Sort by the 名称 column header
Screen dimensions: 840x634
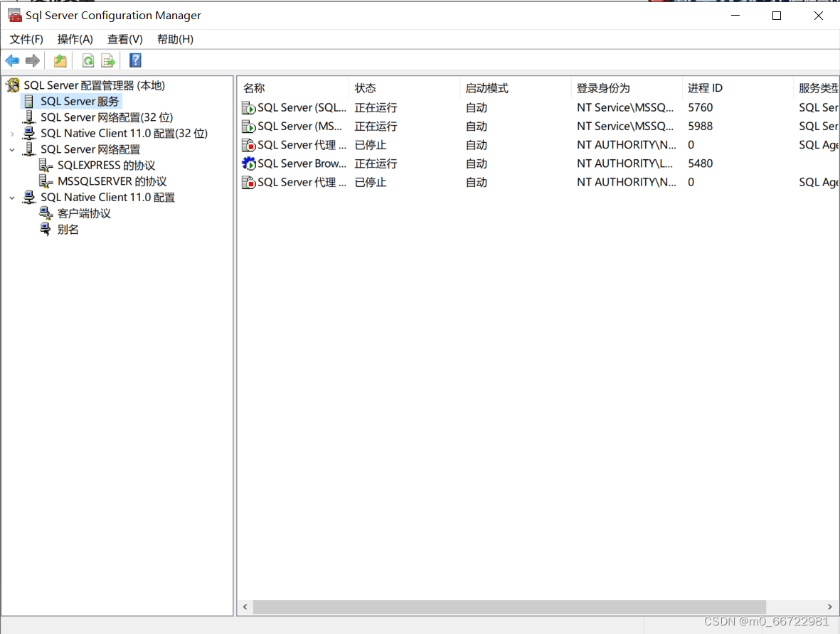pos(294,88)
